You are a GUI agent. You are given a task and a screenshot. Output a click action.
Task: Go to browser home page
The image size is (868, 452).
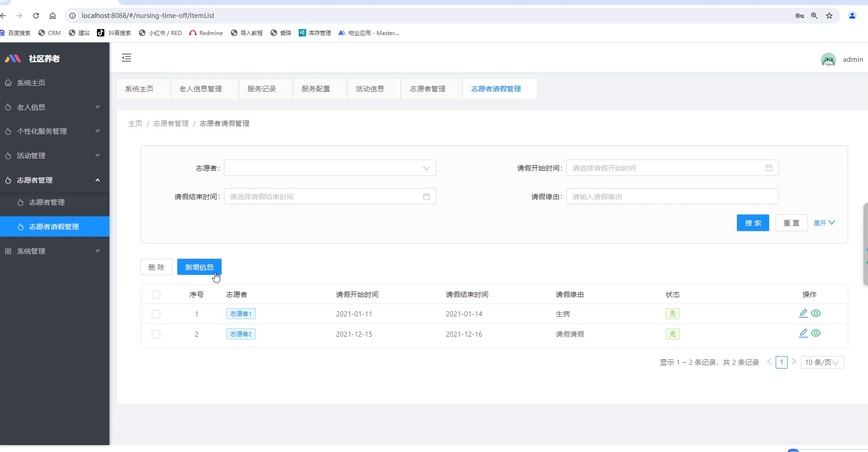click(x=53, y=16)
